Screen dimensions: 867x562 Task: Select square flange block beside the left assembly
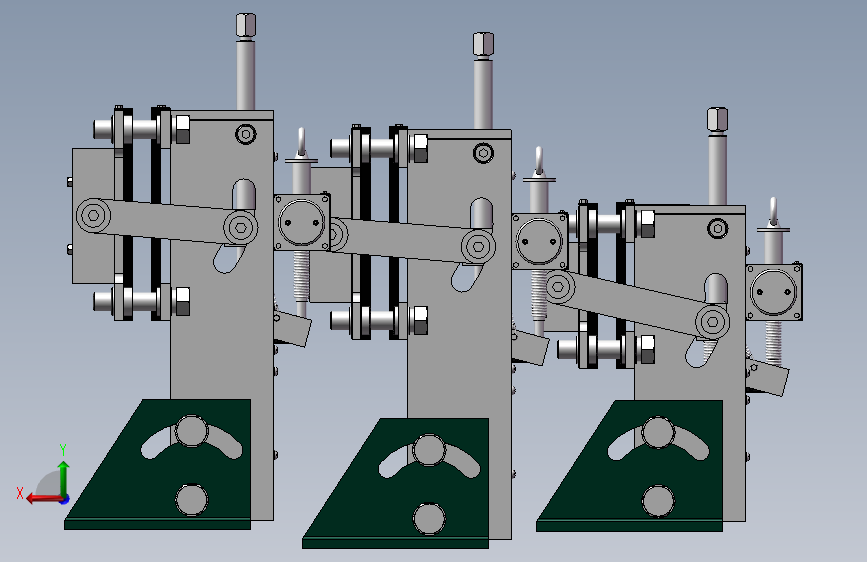302,222
